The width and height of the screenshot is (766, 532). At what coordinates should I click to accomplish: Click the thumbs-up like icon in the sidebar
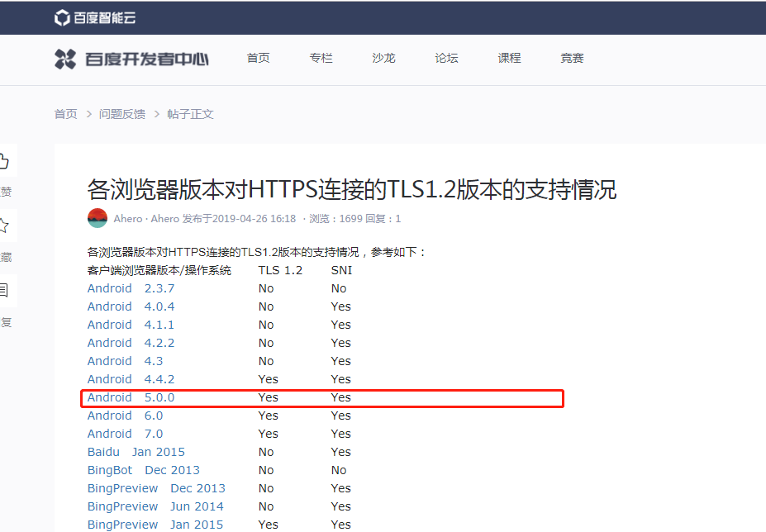click(4, 161)
